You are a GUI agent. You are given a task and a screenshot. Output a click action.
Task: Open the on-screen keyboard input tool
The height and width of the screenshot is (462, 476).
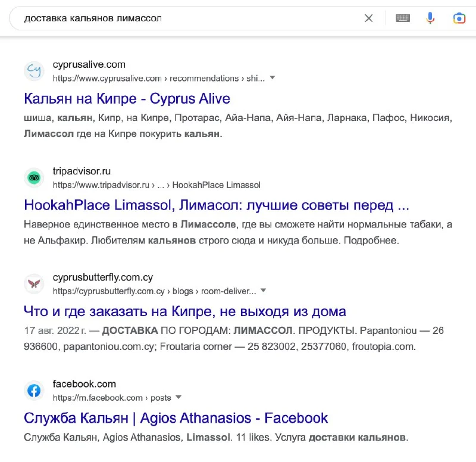coord(403,18)
